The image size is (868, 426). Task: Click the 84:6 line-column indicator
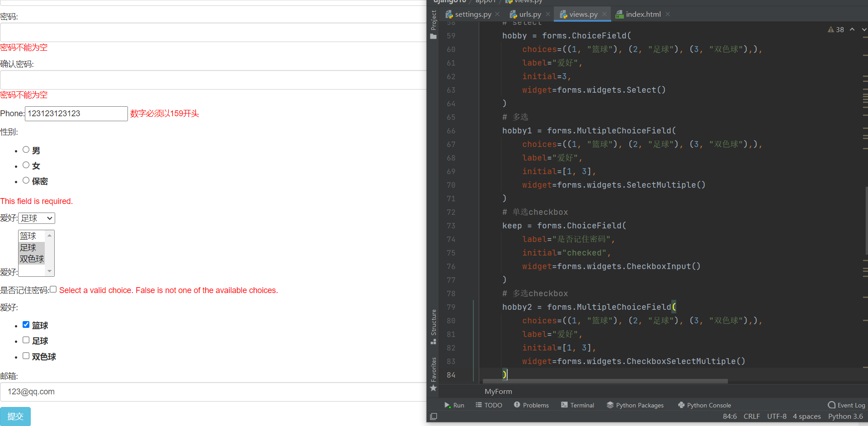[x=730, y=417]
